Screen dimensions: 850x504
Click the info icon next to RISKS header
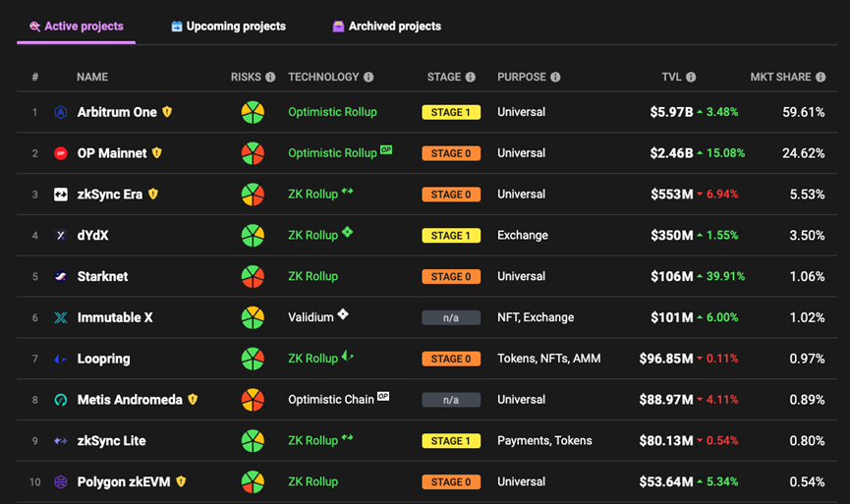coord(270,78)
